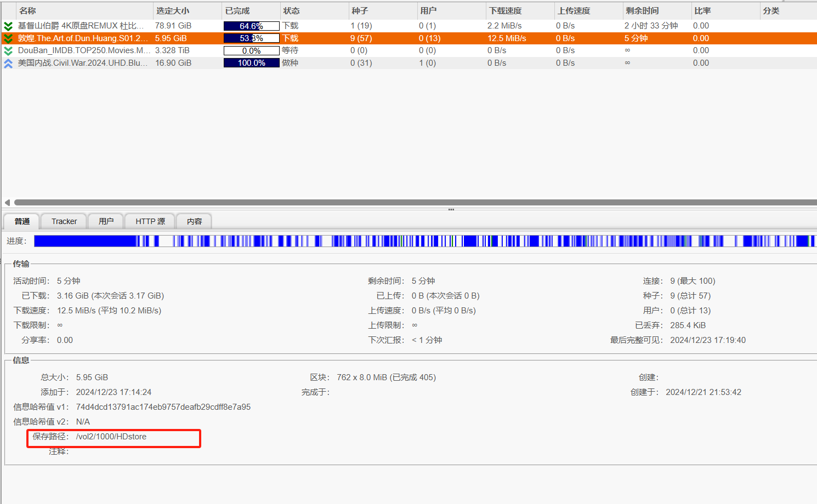The width and height of the screenshot is (817, 504).
Task: Click the 64.6% progress bar
Action: coord(252,26)
